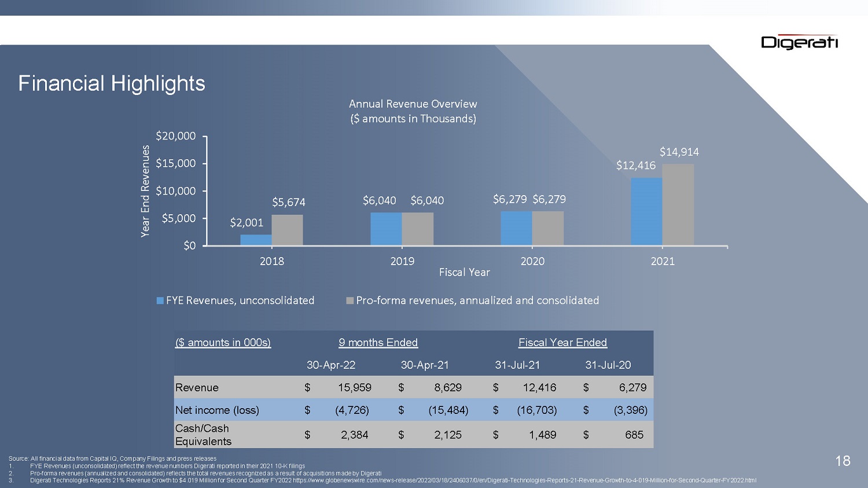The image size is (868, 488).
Task: Click the Financial Highlights title
Action: click(x=112, y=83)
